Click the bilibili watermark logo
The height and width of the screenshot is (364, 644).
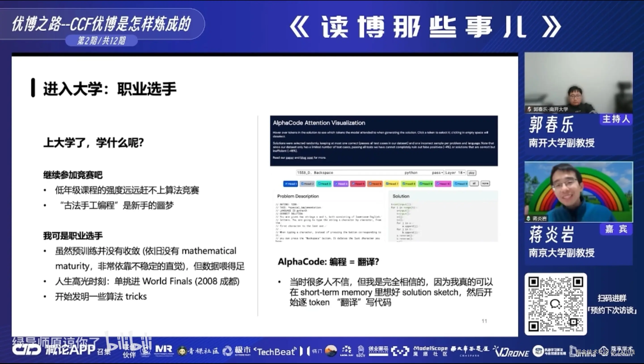128,341
